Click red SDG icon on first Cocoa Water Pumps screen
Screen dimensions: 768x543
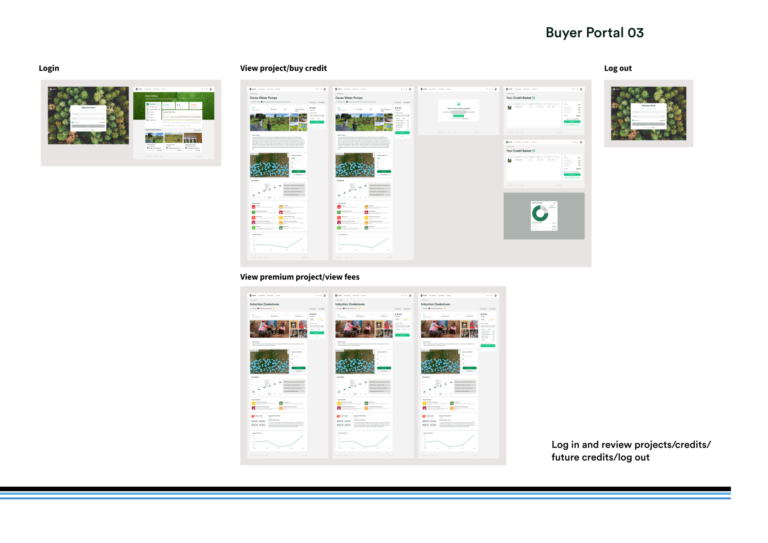coord(252,206)
